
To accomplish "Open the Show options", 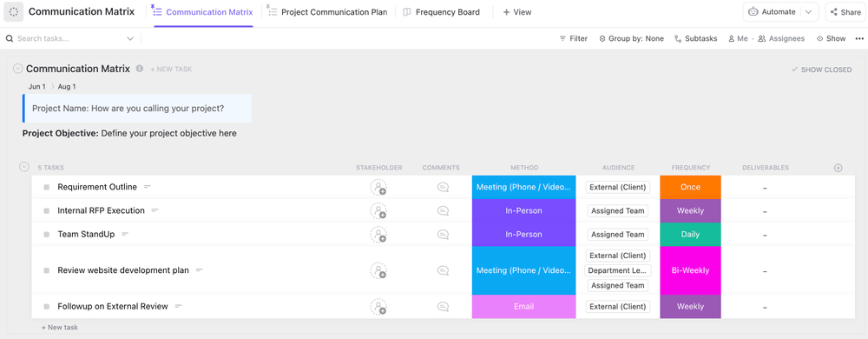I will pyautogui.click(x=831, y=39).
